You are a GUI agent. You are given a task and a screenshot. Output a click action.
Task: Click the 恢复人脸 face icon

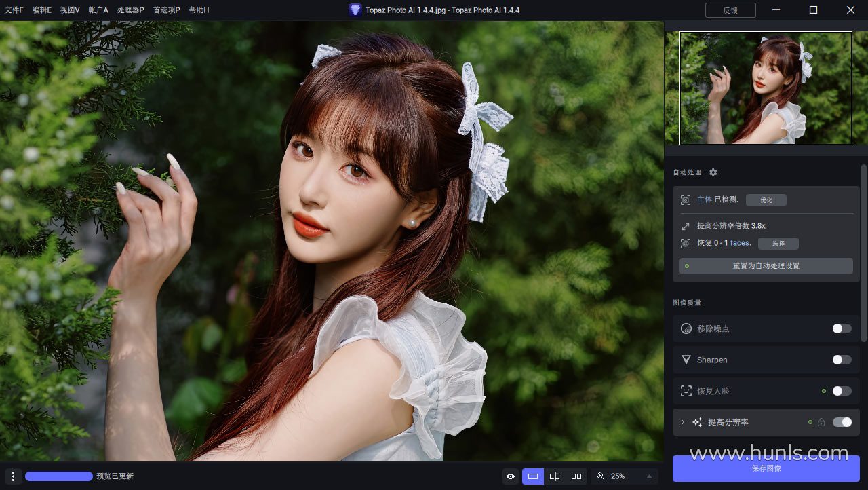click(686, 391)
